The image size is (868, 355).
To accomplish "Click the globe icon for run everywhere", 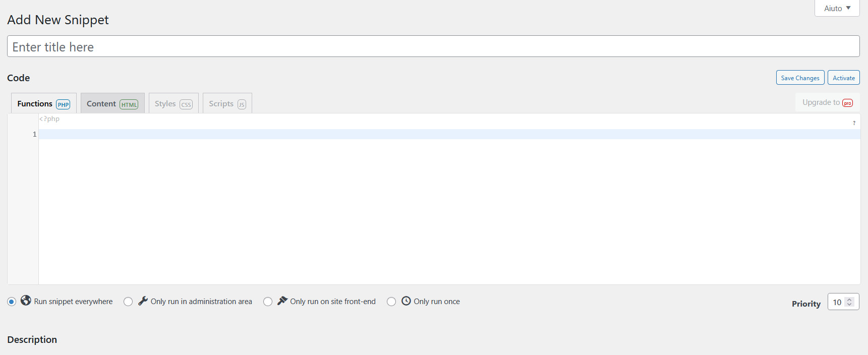I will (x=26, y=301).
